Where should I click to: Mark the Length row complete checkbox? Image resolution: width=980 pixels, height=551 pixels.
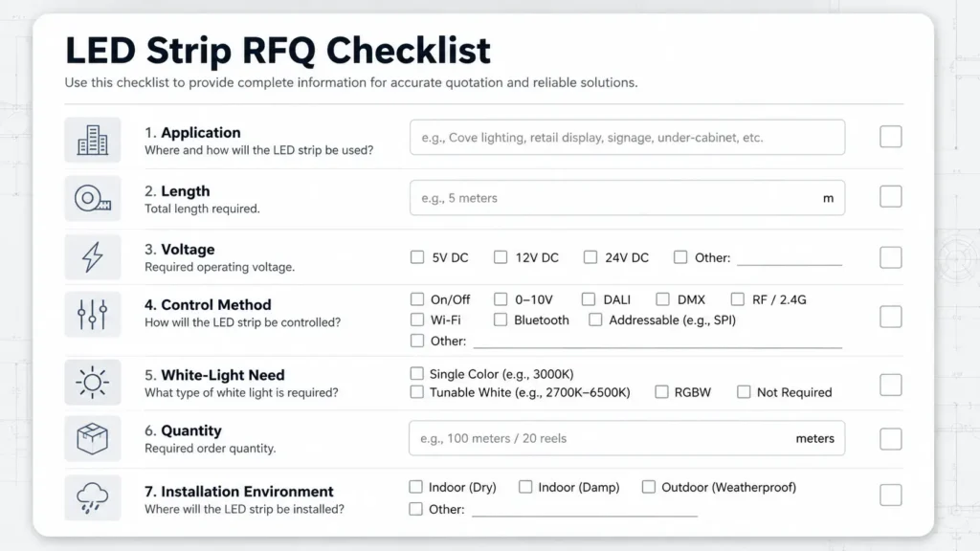(x=891, y=197)
